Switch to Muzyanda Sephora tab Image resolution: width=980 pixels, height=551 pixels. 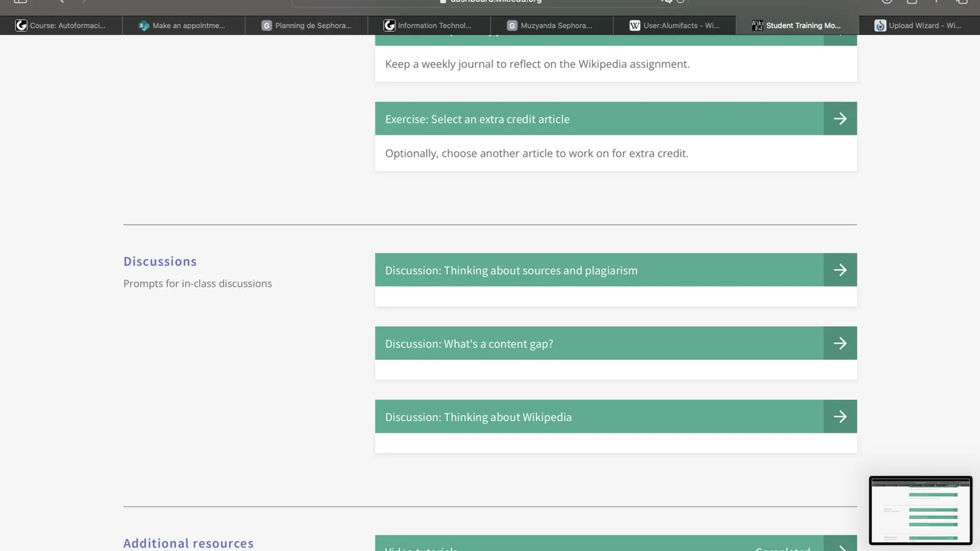[x=551, y=25]
